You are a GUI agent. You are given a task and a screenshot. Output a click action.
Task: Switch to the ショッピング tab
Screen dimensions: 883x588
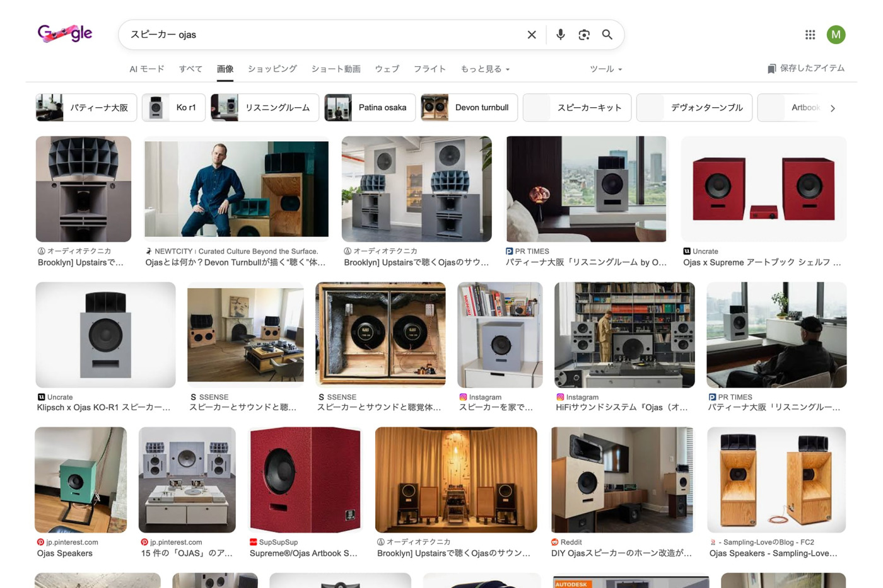272,69
